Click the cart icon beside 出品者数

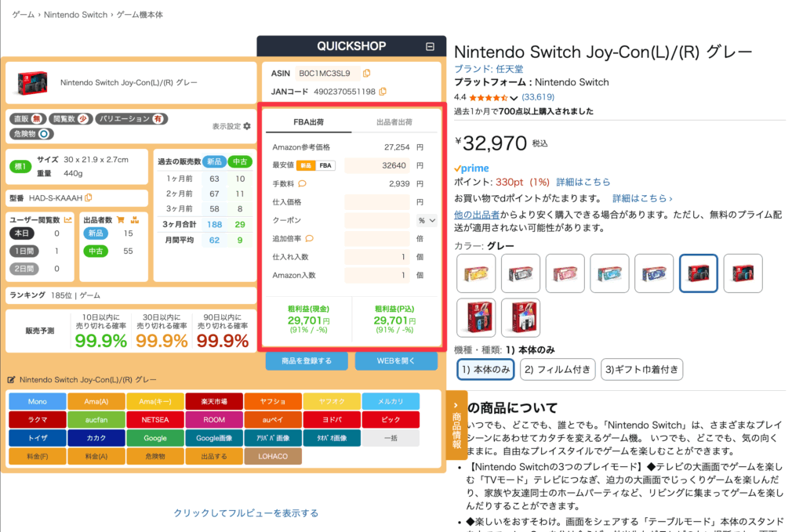[x=121, y=219]
